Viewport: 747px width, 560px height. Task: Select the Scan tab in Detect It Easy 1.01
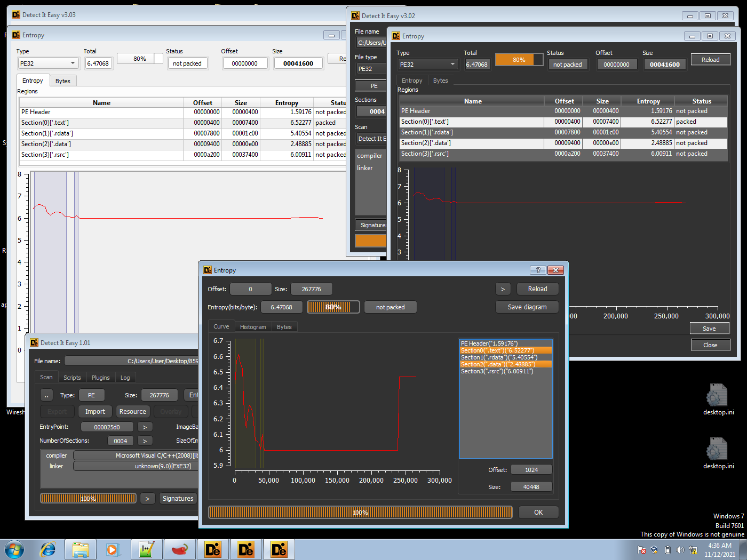[46, 377]
